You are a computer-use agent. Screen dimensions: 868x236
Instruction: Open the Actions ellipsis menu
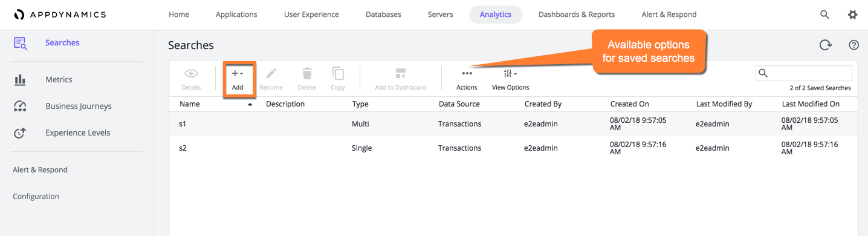pos(467,74)
